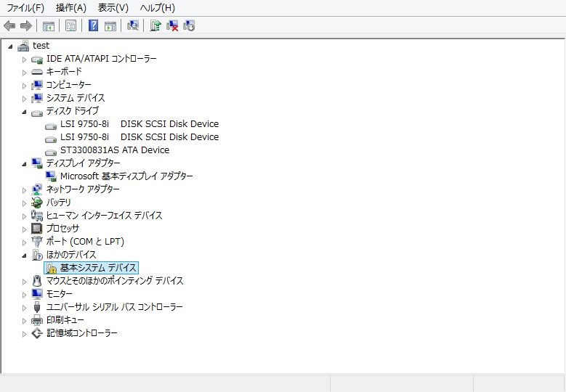The height and width of the screenshot is (392, 566).
Task: Select the 基本システム デバイス label
Action: 98,268
